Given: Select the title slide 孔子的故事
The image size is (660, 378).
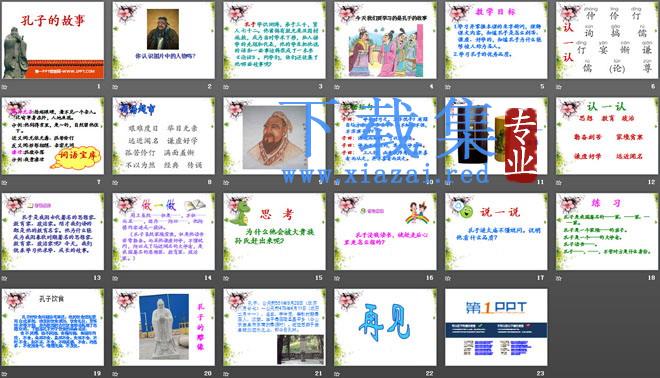Looking at the screenshot, I should pyautogui.click(x=53, y=40).
